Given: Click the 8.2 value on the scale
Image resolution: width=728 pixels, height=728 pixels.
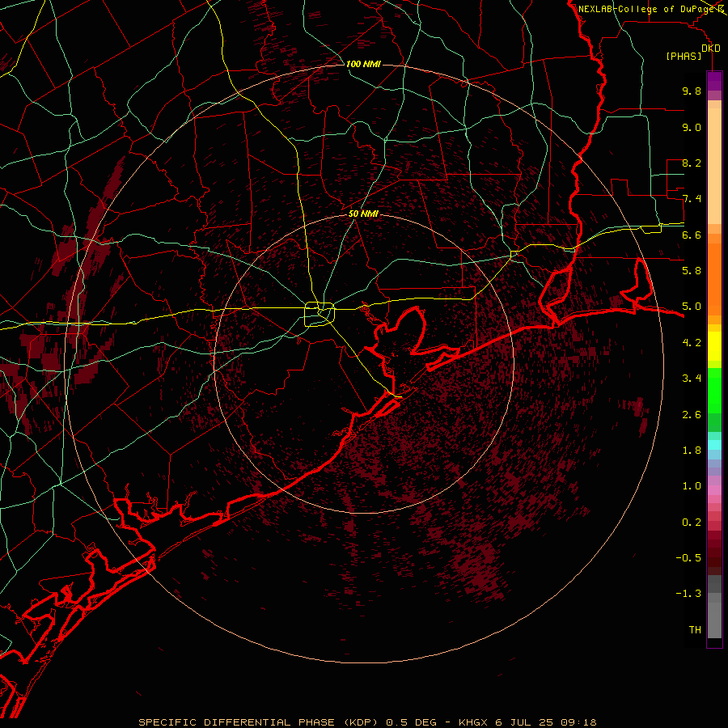Looking at the screenshot, I should click(x=692, y=163).
